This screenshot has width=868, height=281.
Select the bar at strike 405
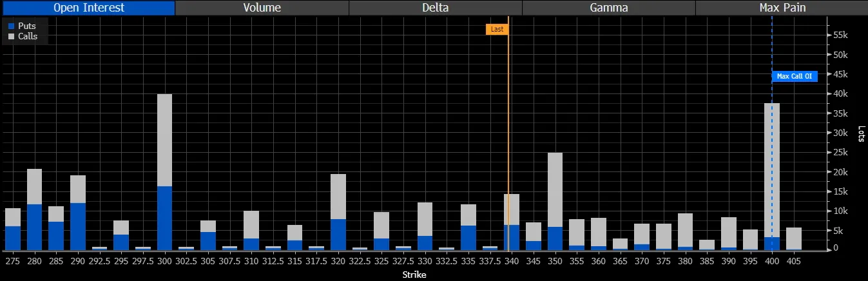(793, 238)
